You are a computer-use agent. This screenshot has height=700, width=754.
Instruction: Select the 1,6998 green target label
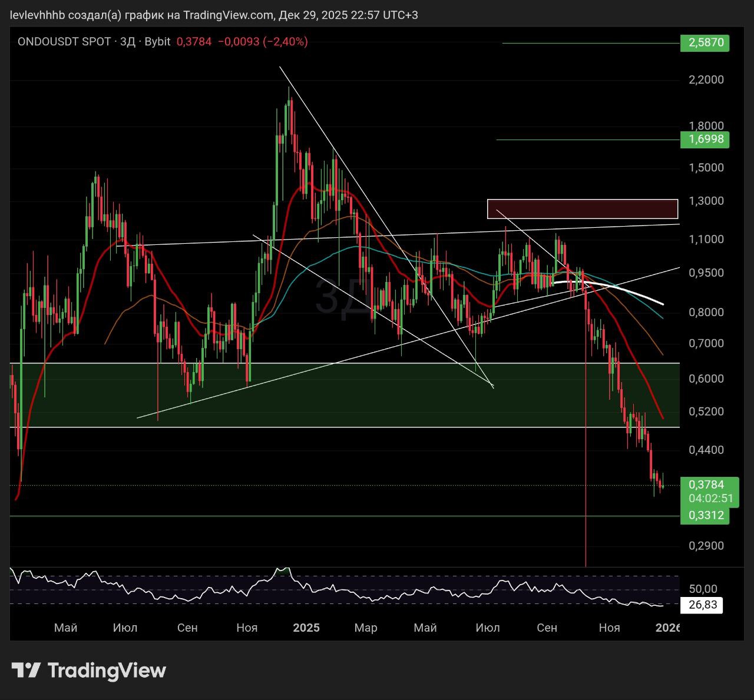tap(705, 140)
